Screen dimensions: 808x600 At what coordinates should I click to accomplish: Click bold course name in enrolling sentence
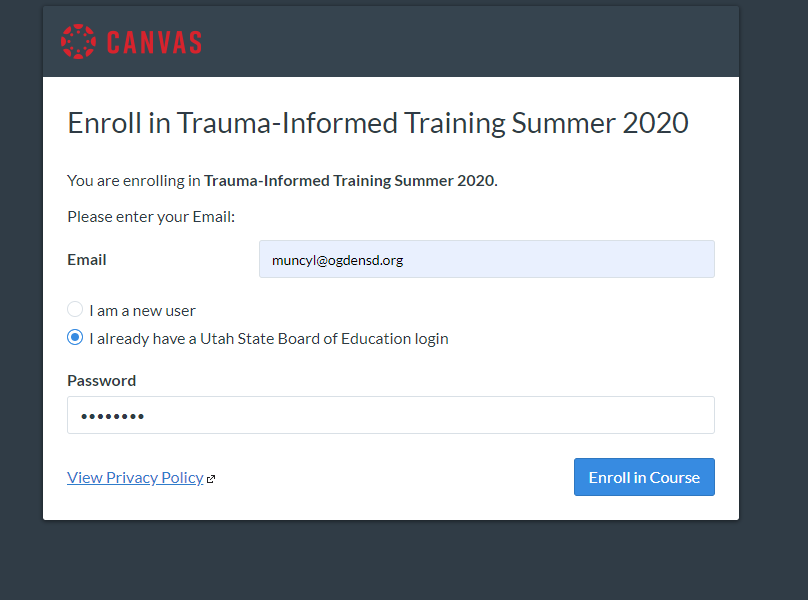pyautogui.click(x=350, y=181)
